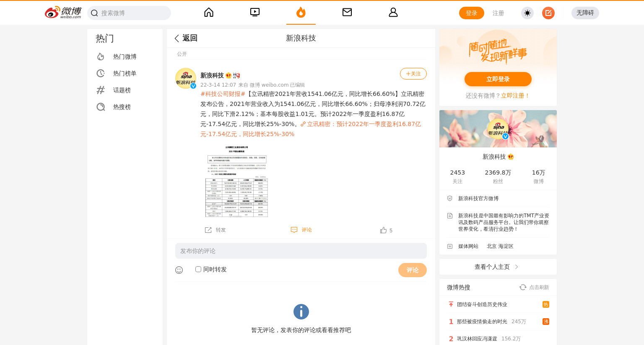Click the compose post pencil icon

point(548,13)
